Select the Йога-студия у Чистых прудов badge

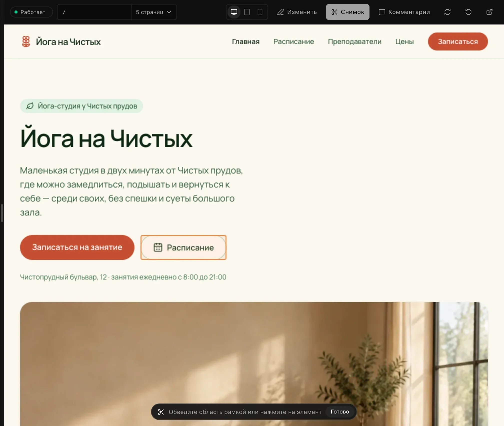[x=81, y=106]
